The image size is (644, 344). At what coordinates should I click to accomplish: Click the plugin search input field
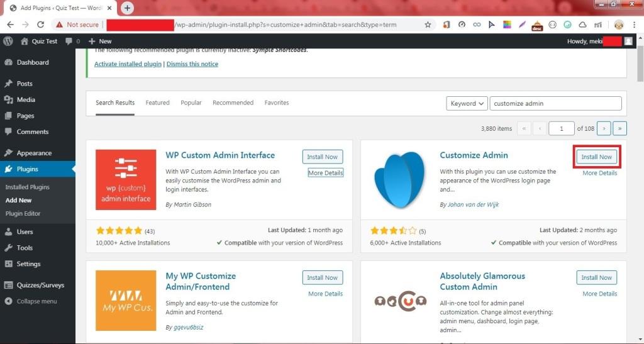pyautogui.click(x=556, y=103)
